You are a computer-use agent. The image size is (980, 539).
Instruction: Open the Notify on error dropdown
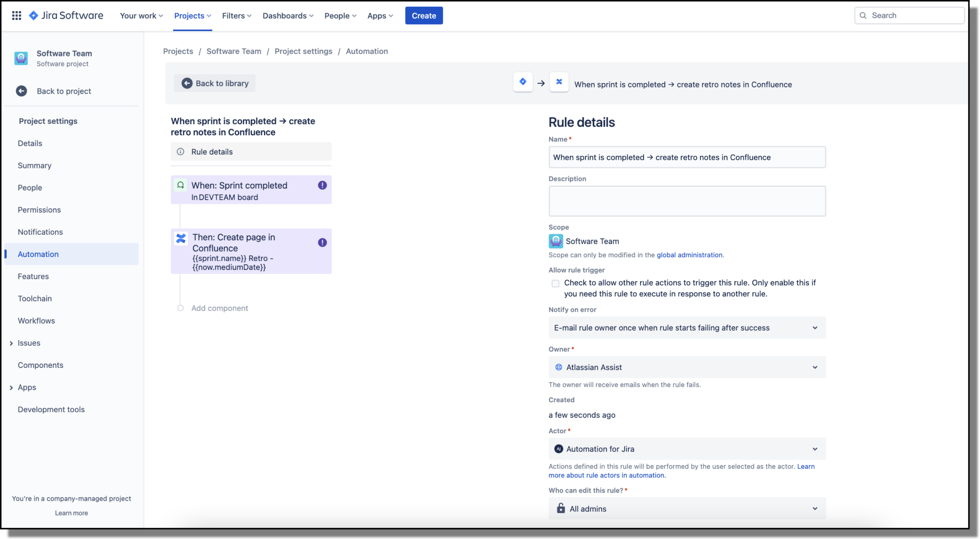coord(687,328)
